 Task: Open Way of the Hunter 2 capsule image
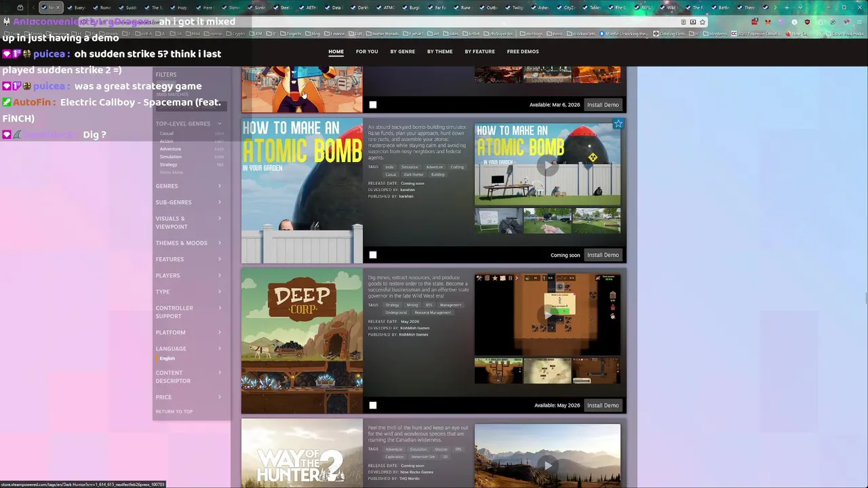[x=302, y=453]
